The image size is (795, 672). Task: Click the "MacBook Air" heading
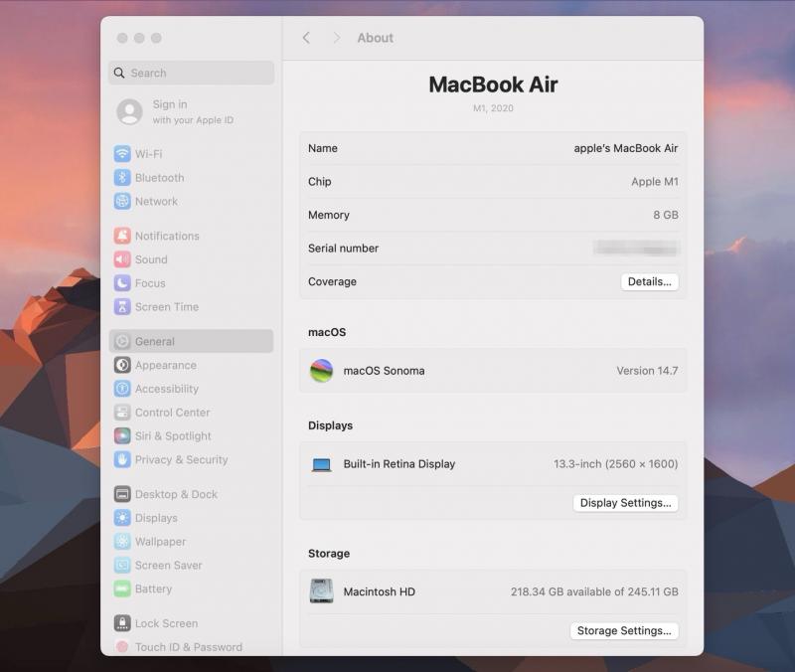tap(493, 84)
